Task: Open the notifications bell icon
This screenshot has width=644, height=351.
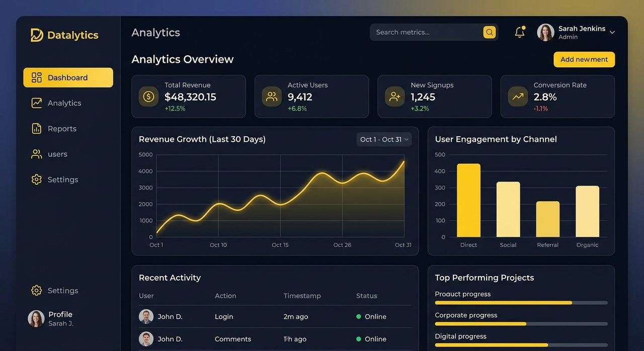Action: point(520,32)
